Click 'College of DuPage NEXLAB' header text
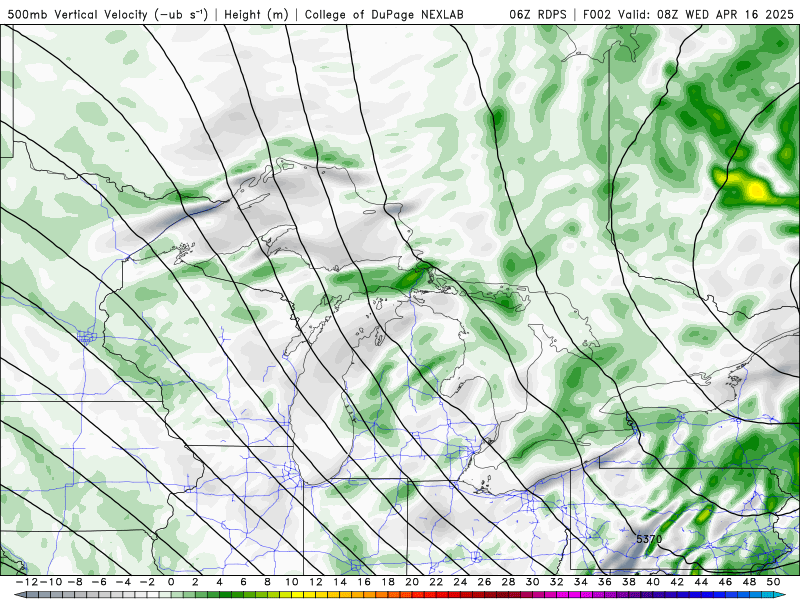 coord(384,15)
